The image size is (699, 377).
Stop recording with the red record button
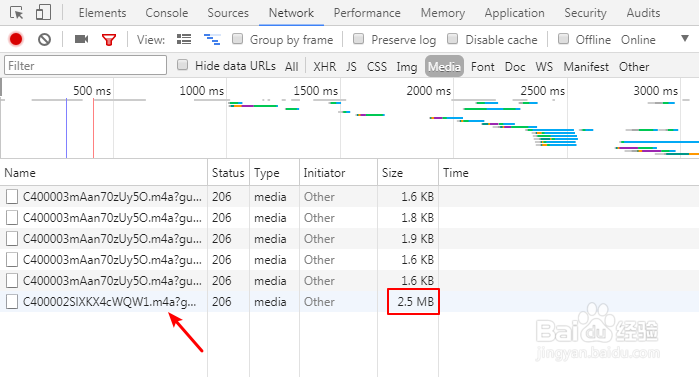16,40
